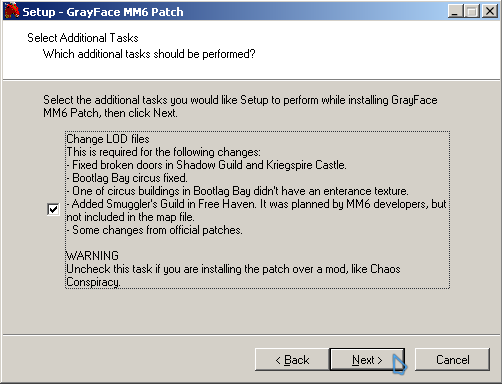
Task: Click the 'Which additional tasks should be performed?' subtitle
Action: point(149,54)
